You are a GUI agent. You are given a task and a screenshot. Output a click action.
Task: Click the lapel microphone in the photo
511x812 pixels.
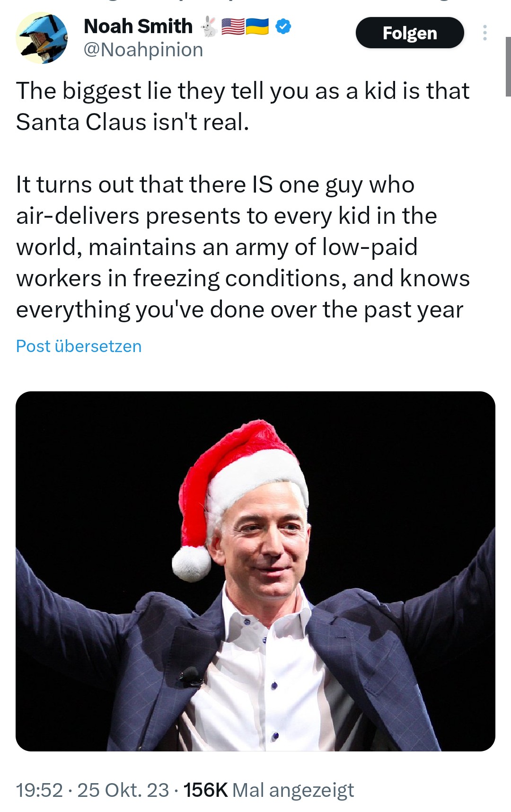tap(190, 676)
